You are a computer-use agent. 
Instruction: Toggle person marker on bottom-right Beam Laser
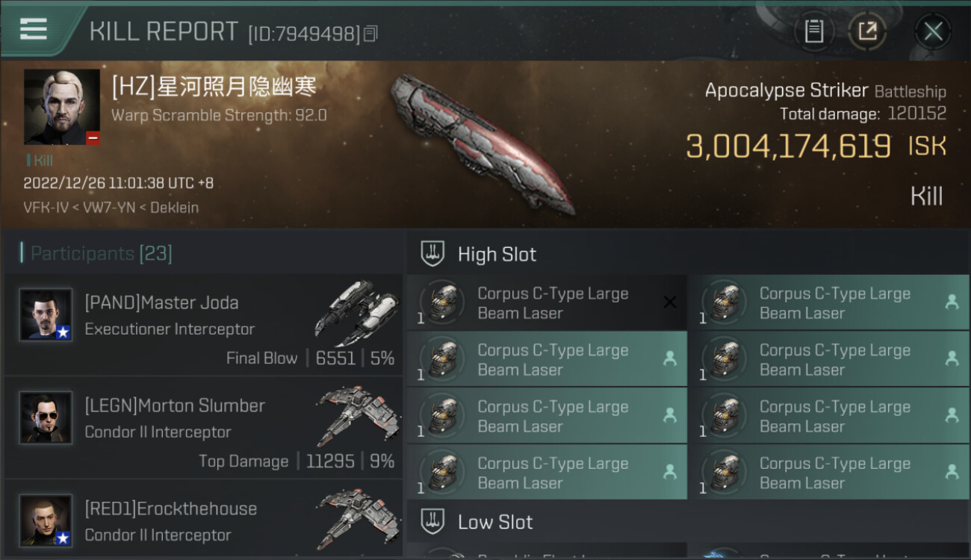point(952,471)
